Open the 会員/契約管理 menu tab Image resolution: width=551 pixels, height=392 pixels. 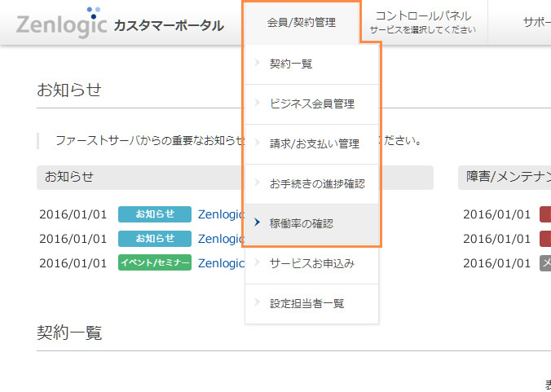pyautogui.click(x=301, y=23)
